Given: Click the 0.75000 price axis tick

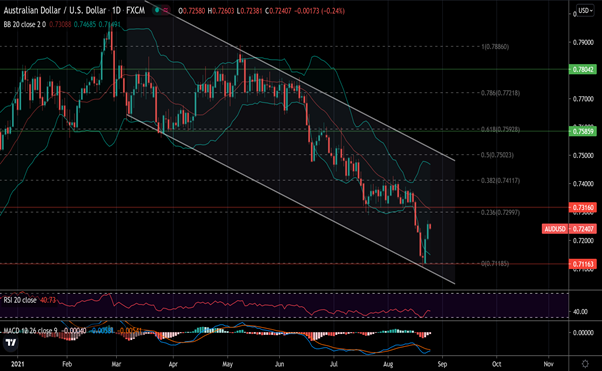Looking at the screenshot, I should (x=583, y=156).
